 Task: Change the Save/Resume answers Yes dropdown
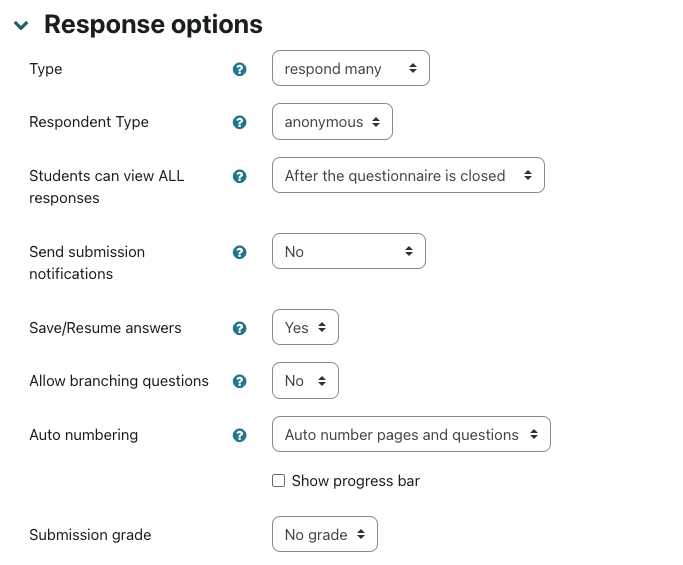pos(305,328)
